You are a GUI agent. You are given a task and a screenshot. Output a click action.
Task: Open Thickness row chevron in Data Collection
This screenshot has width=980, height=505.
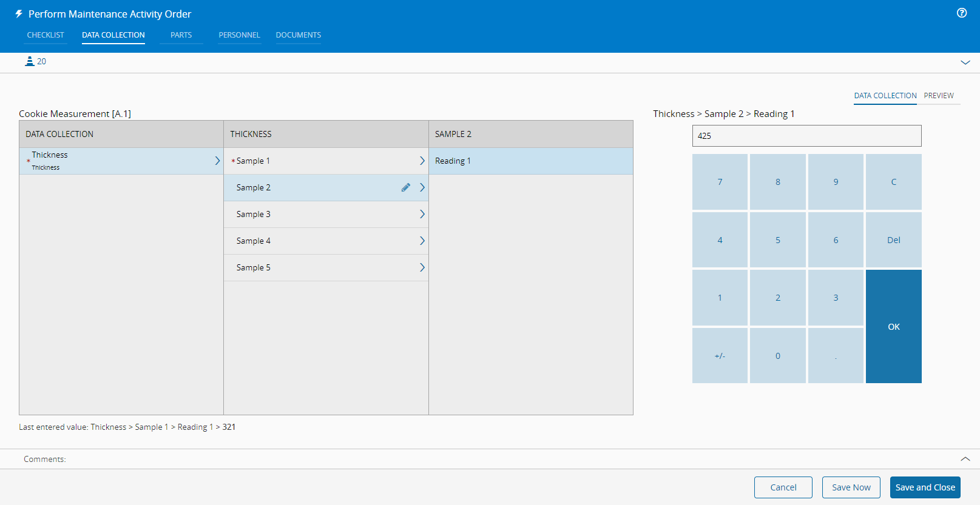click(x=217, y=161)
